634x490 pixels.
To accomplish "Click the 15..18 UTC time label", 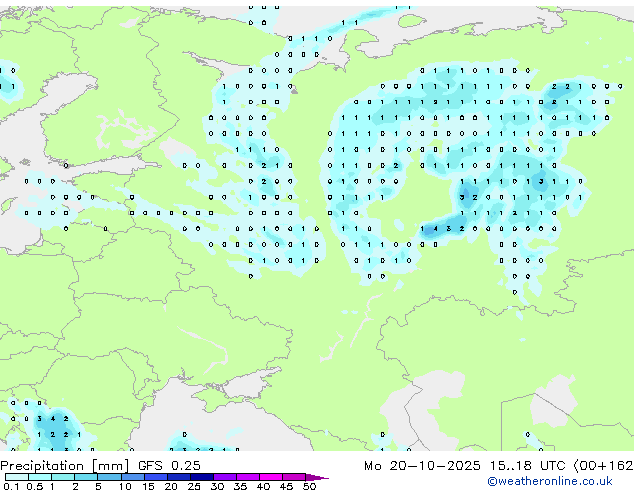I will [x=527, y=466].
